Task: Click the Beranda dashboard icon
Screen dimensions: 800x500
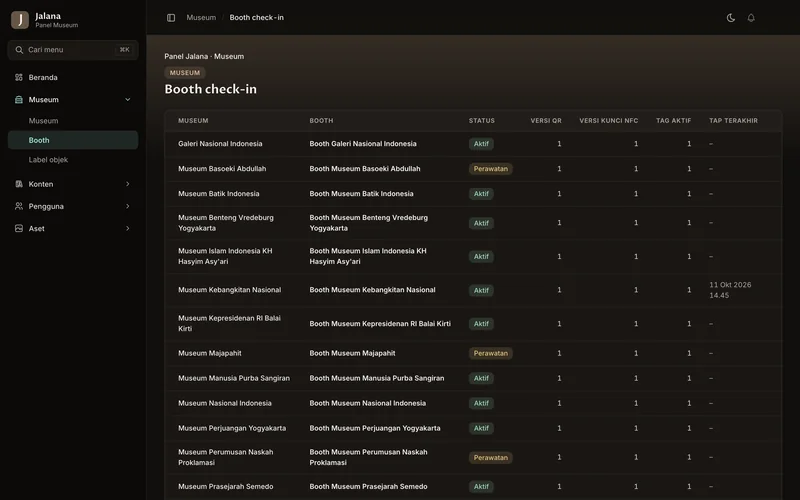Action: (19, 78)
